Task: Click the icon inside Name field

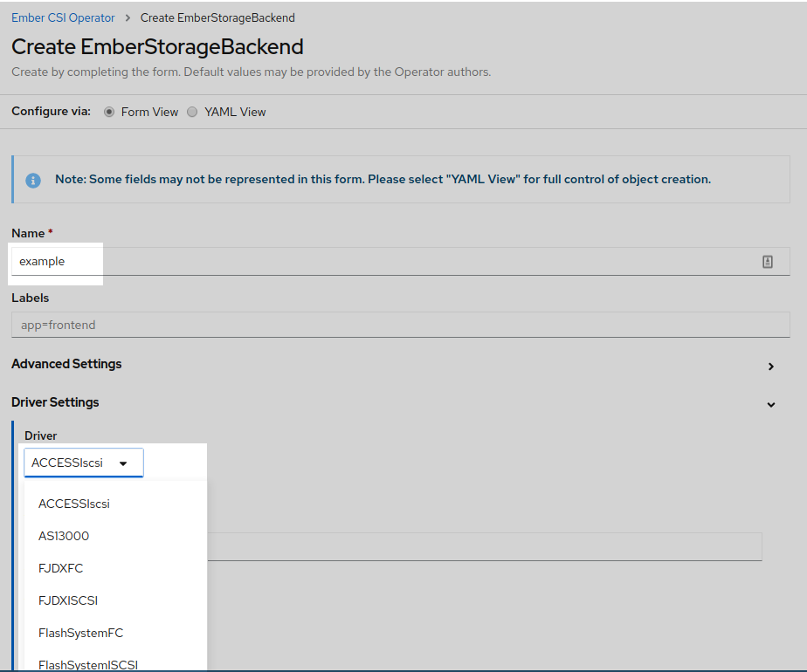Action: [x=768, y=262]
